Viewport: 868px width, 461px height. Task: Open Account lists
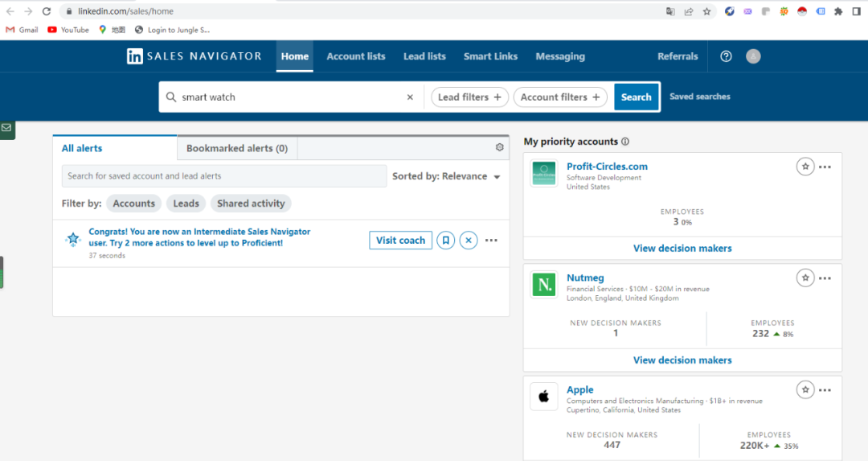[x=356, y=56]
